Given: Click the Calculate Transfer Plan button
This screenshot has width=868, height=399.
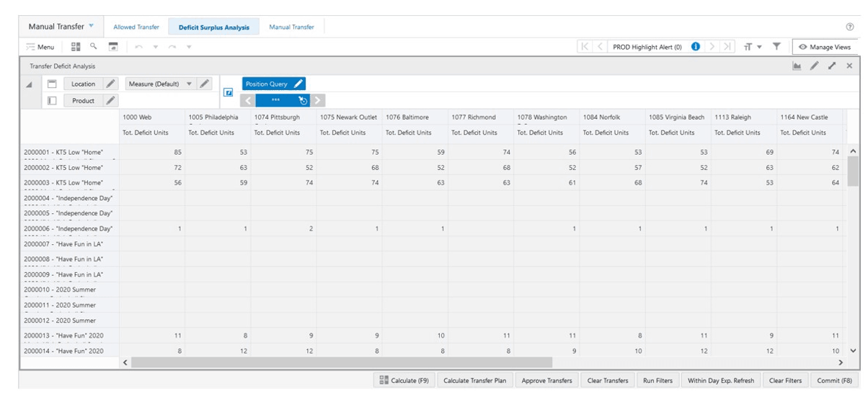Looking at the screenshot, I should tap(474, 380).
